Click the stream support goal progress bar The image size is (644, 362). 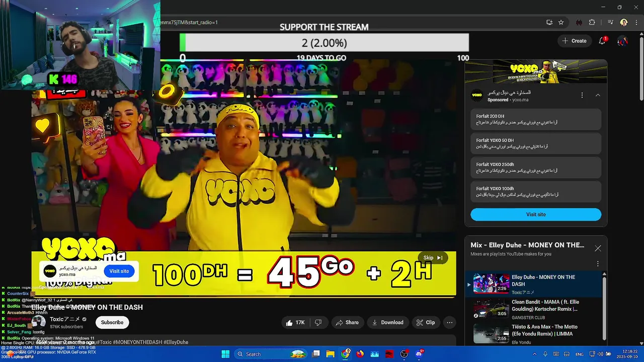tap(325, 43)
